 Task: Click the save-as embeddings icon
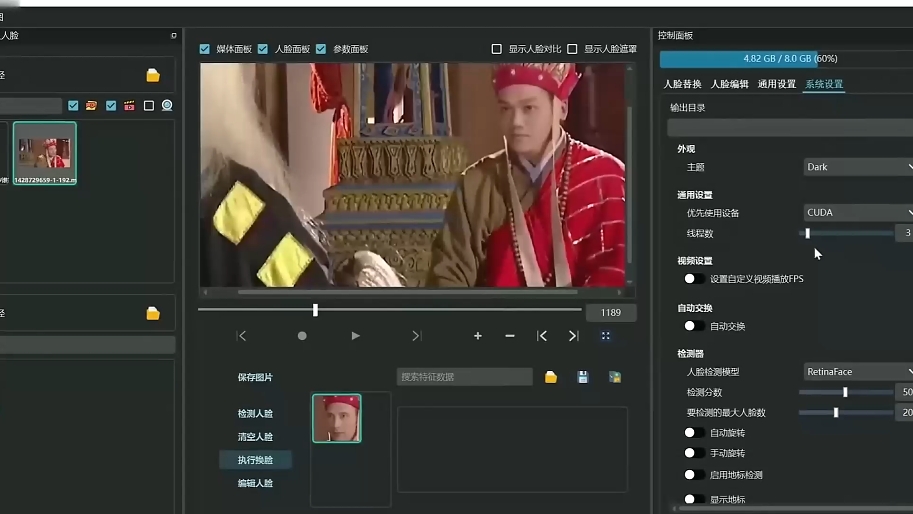(615, 377)
